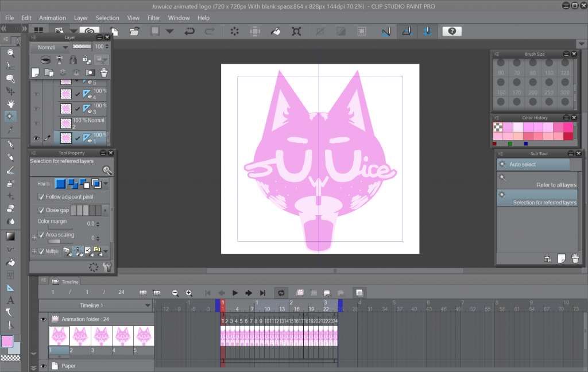The width and height of the screenshot is (588, 372).
Task: Open the Filter menu
Action: click(x=153, y=18)
